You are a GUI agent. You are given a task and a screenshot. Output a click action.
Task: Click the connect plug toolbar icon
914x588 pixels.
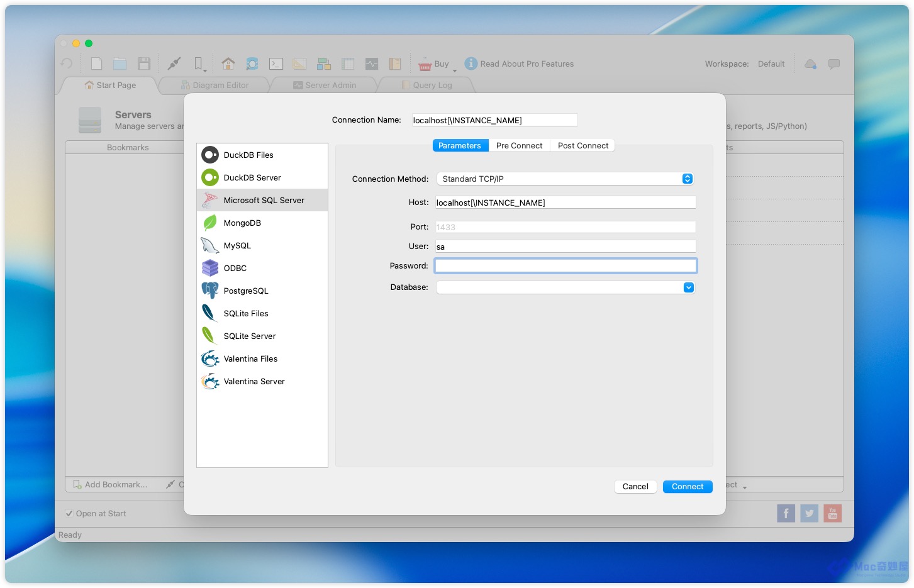174,64
